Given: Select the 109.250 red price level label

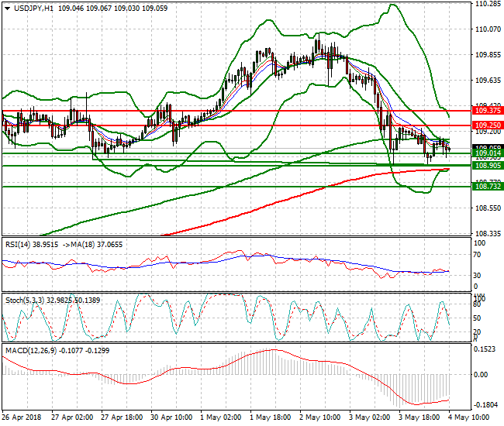Looking at the screenshot, I should [488, 125].
